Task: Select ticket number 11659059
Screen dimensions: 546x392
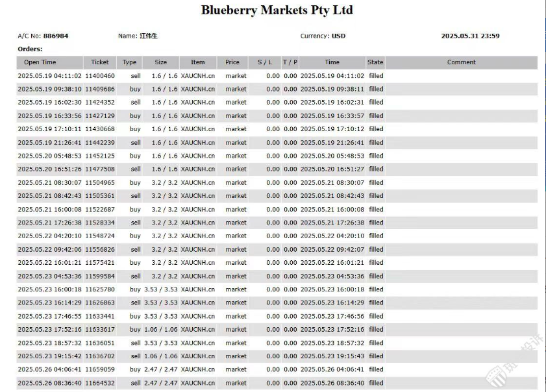Action: 100,370
